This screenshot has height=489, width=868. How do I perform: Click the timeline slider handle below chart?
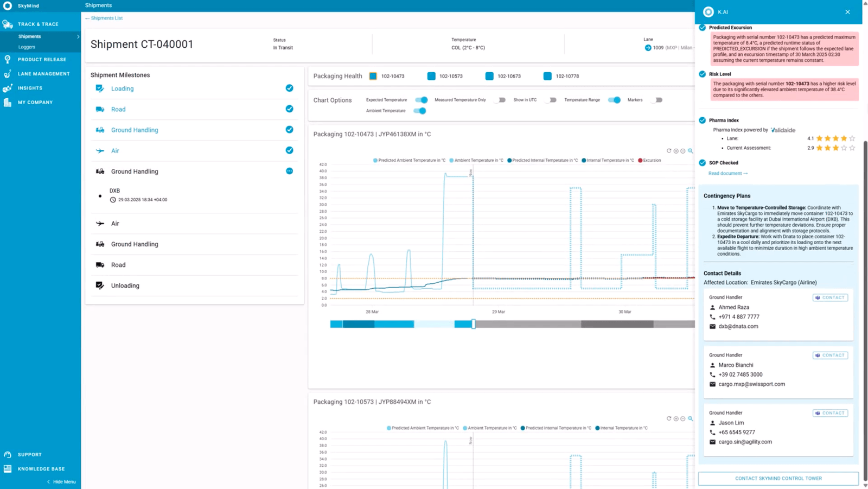pyautogui.click(x=474, y=324)
